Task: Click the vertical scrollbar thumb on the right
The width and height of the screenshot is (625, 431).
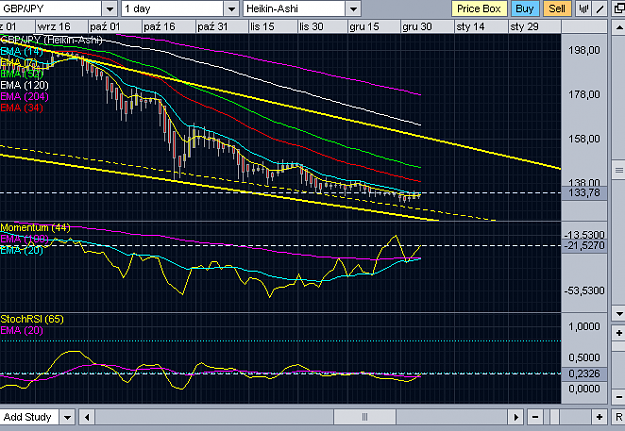Action: coord(619,171)
